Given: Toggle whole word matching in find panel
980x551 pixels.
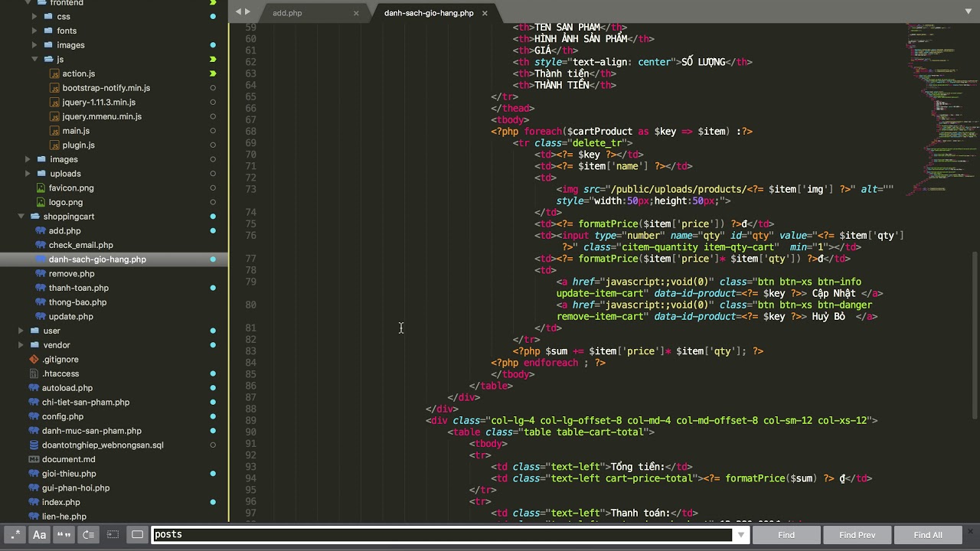Looking at the screenshot, I should 64,535.
